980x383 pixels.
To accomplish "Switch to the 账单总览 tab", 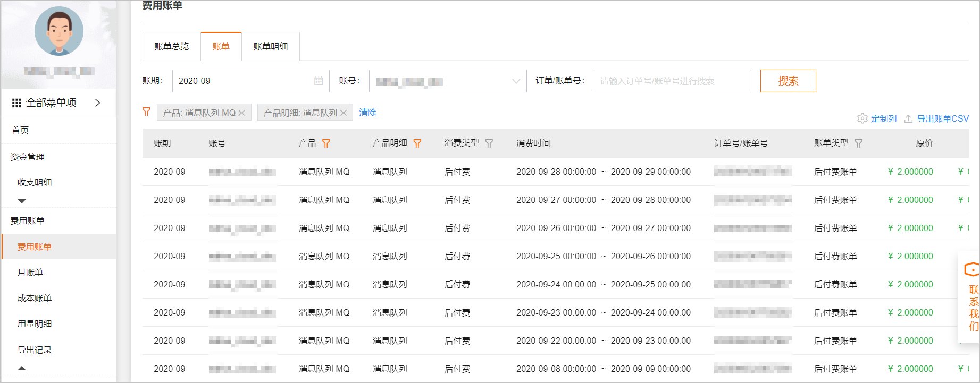I will tap(171, 47).
